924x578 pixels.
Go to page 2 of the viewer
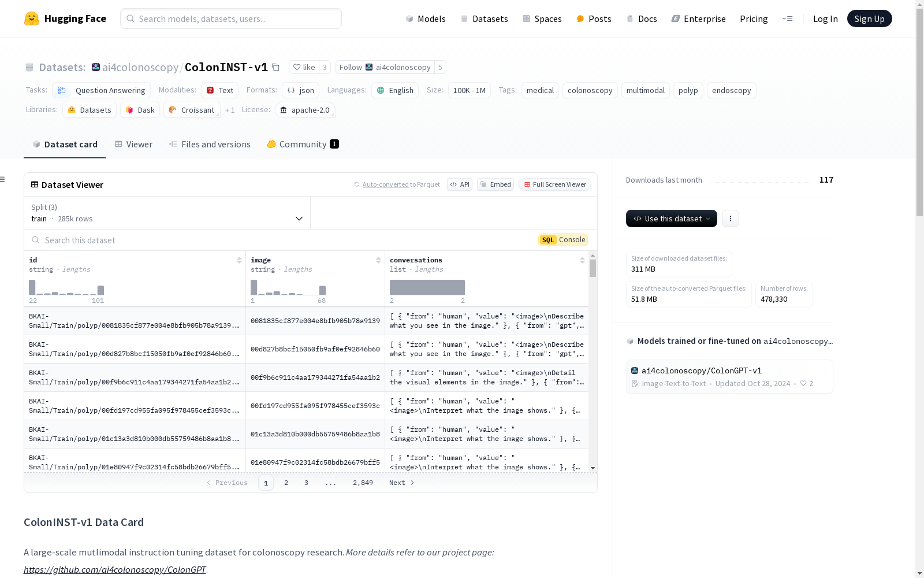tap(286, 483)
